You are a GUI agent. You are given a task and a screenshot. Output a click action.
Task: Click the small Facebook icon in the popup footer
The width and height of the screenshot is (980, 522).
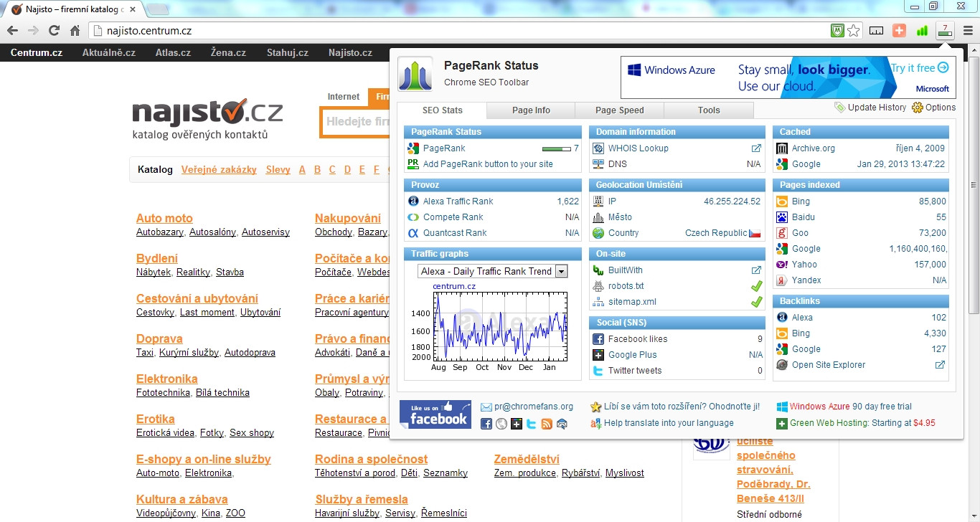486,424
